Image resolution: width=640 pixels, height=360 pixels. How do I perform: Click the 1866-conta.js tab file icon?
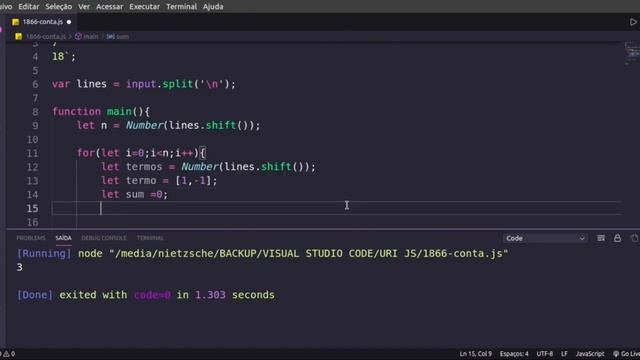click(x=16, y=22)
